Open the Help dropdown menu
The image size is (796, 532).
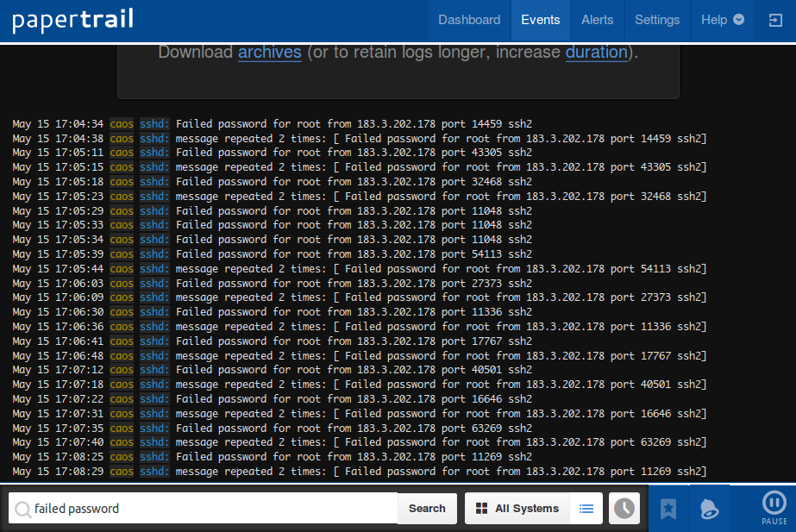(x=722, y=20)
